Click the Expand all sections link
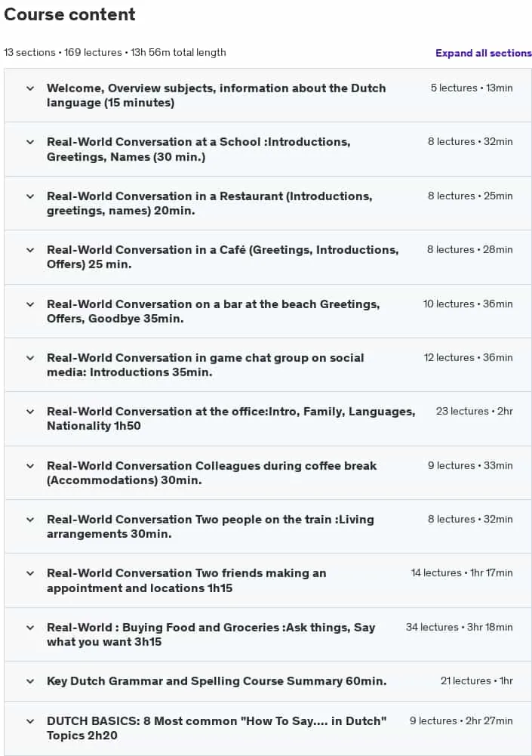This screenshot has width=532, height=756. (x=484, y=53)
